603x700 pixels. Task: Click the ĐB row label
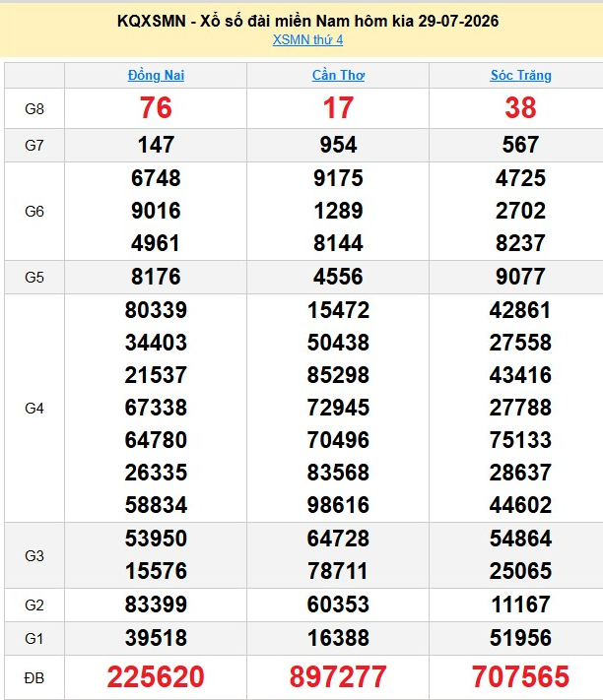(x=34, y=678)
